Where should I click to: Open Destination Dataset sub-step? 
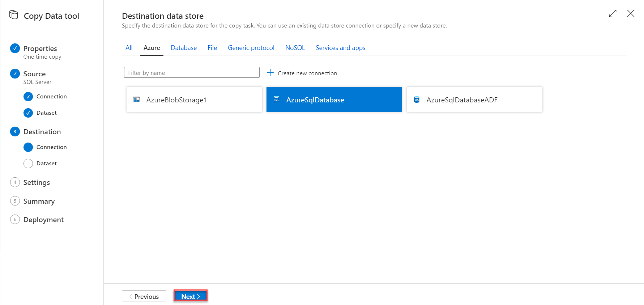tap(47, 164)
